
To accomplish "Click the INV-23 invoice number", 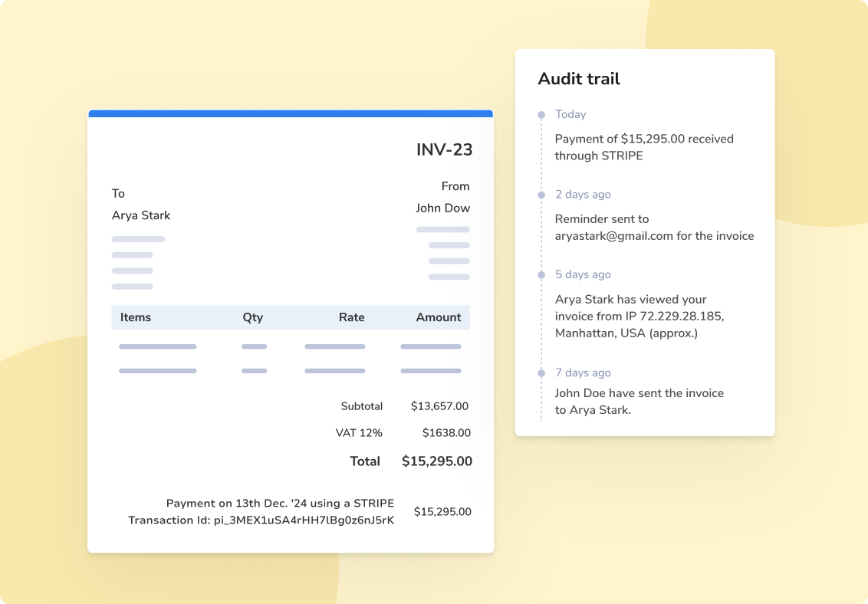I will [x=444, y=150].
